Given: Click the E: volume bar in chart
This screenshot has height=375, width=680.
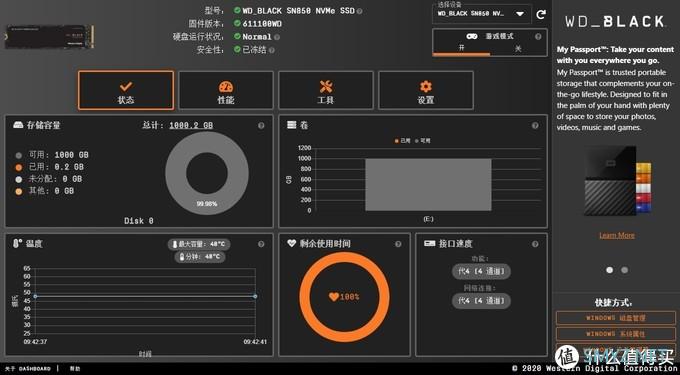Looking at the screenshot, I should (x=428, y=185).
